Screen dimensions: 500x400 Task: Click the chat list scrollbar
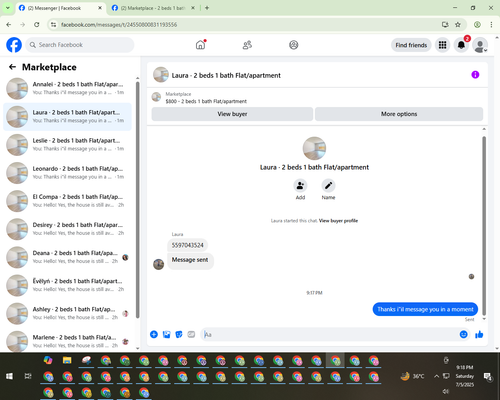(x=137, y=200)
